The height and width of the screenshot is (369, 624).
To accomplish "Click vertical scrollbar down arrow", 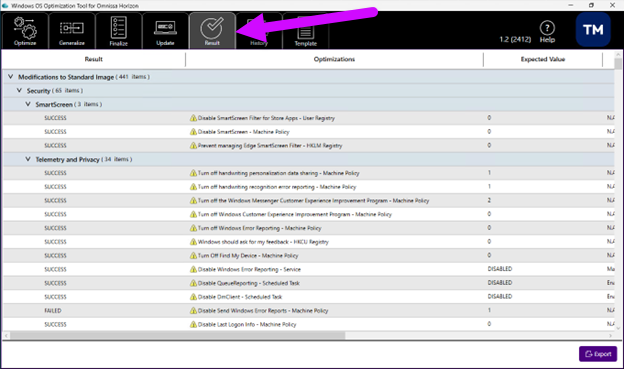I will 618,328.
